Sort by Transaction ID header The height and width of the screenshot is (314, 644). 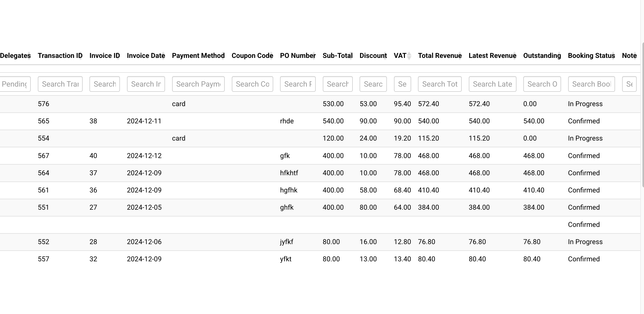click(60, 56)
